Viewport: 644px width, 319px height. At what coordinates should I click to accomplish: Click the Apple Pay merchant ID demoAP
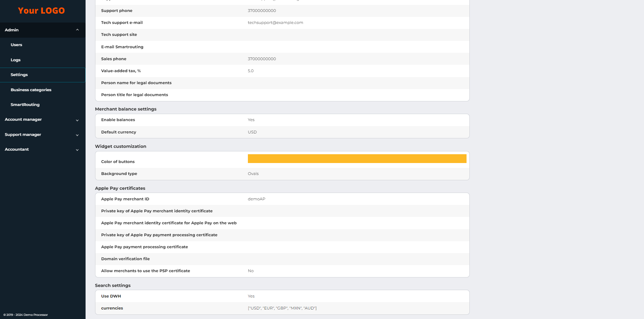tap(256, 199)
